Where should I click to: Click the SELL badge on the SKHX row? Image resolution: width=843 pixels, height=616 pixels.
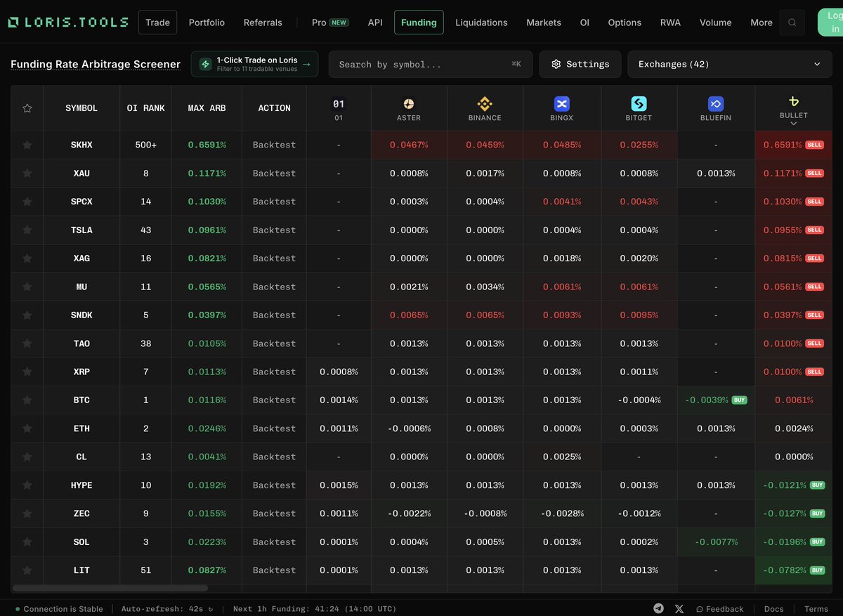(x=814, y=145)
